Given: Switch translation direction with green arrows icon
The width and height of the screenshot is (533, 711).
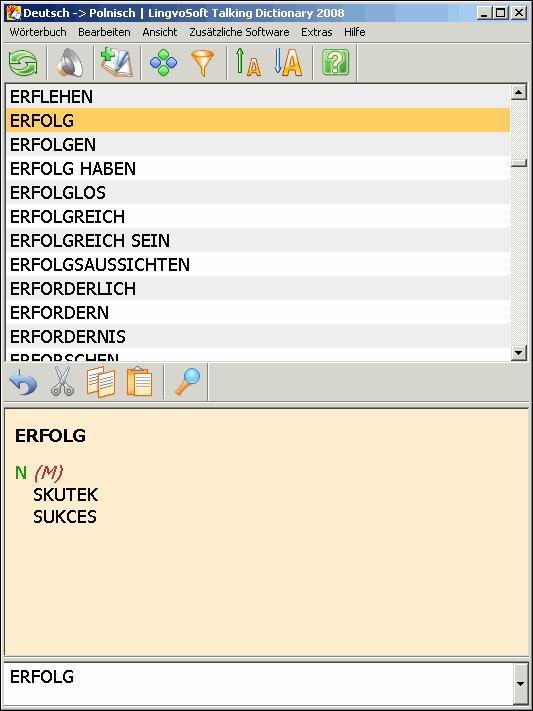Looking at the screenshot, I should tap(23, 63).
